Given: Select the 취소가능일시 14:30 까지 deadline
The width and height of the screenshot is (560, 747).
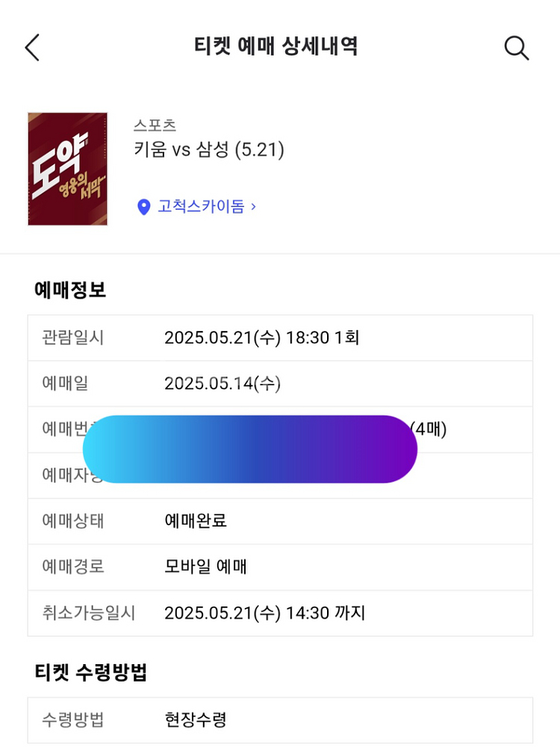Looking at the screenshot, I should click(265, 613).
